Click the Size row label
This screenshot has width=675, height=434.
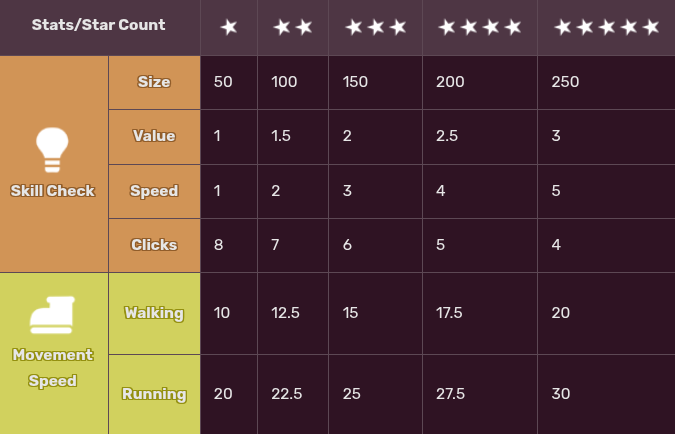click(x=154, y=82)
